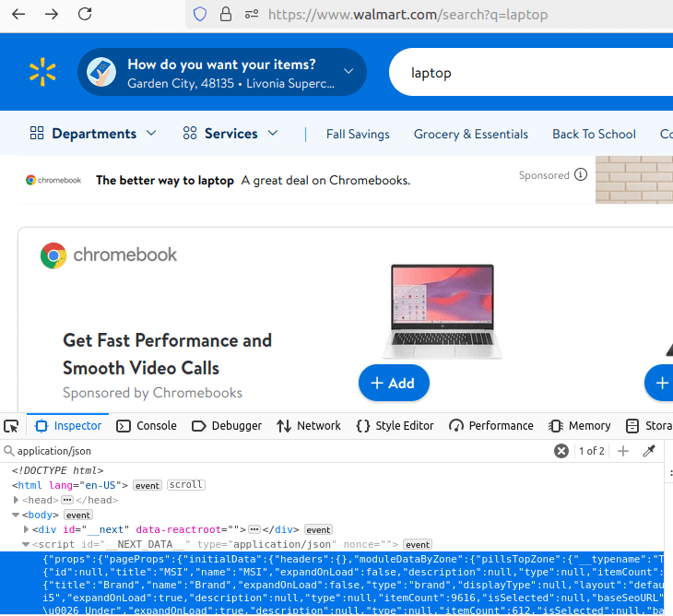This screenshot has width=673, height=616.
Task: Expand the div id __next node
Action: pos(26,529)
